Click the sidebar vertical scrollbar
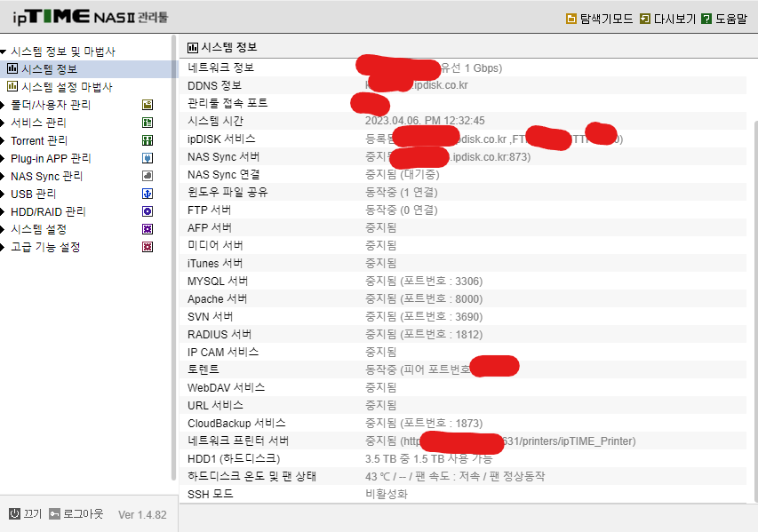758x532 pixels. (174, 258)
